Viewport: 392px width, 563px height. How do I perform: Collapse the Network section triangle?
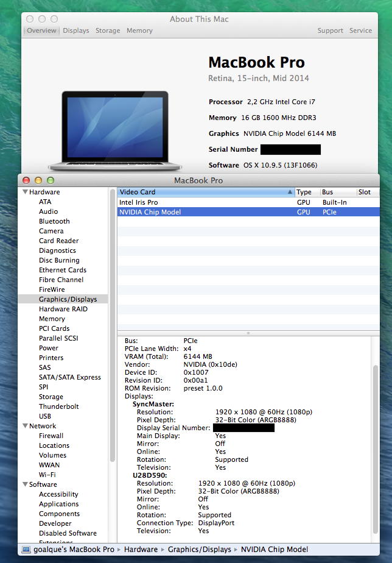(25, 426)
